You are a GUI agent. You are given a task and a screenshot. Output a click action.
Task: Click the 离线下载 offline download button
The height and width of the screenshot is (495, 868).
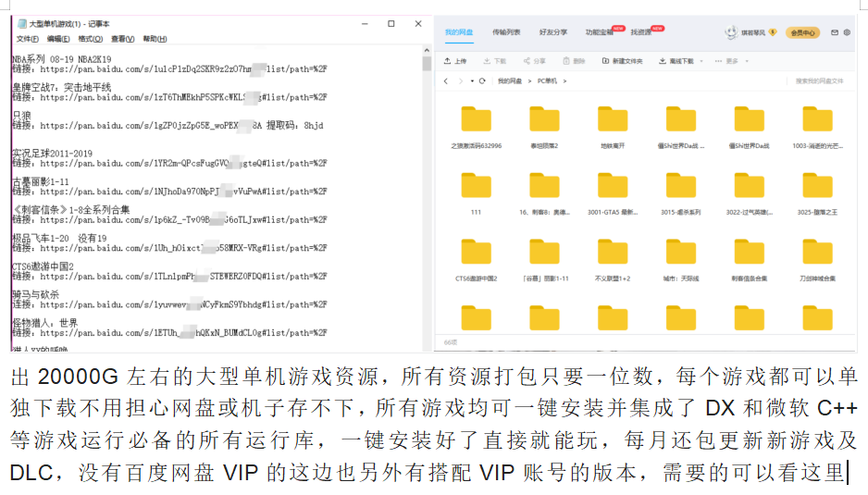676,61
